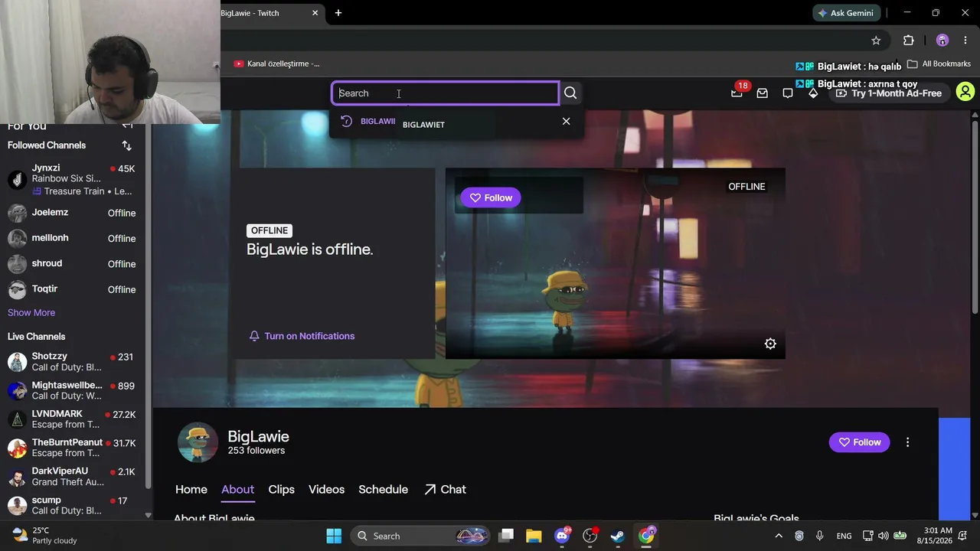Image resolution: width=980 pixels, height=551 pixels.
Task: Open more options menu beside Follow
Action: (x=907, y=442)
